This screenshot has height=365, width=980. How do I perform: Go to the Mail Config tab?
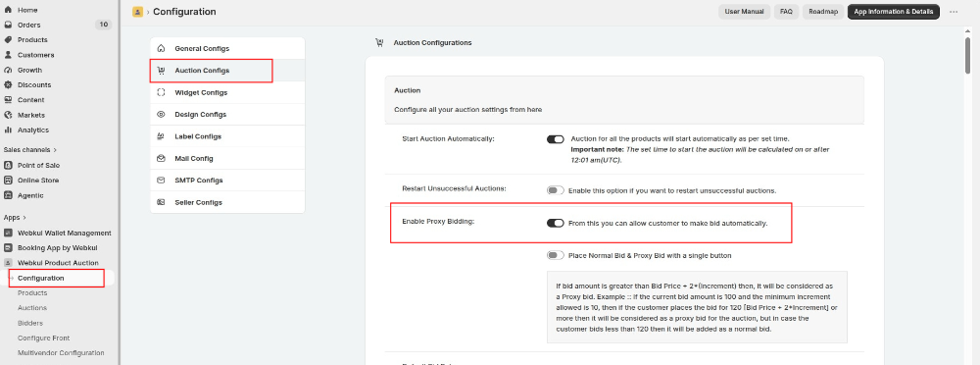coord(227,158)
